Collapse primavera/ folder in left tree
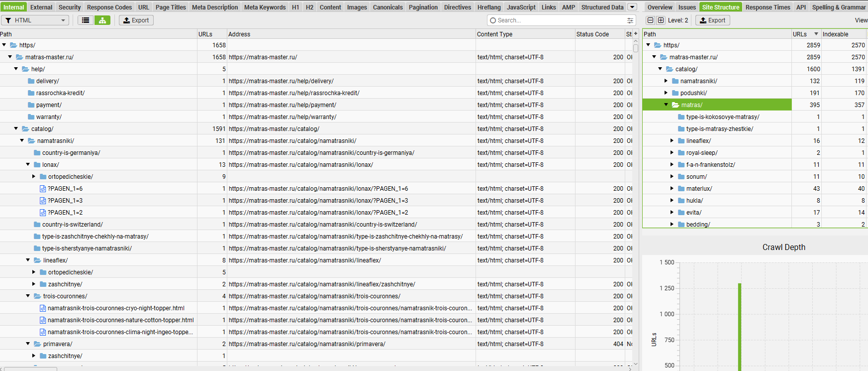This screenshot has width=868, height=371. tap(28, 344)
